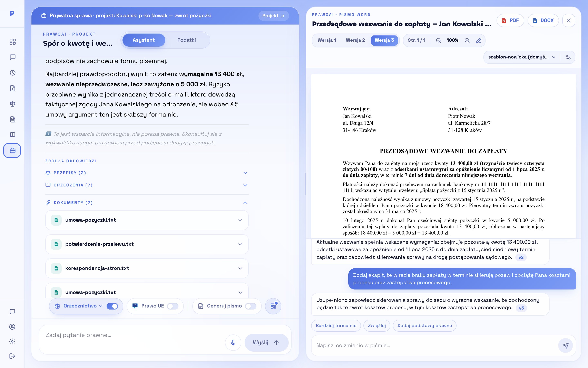Click the Projekt button in header
Viewport: 588px width, 368px height.
click(x=273, y=16)
